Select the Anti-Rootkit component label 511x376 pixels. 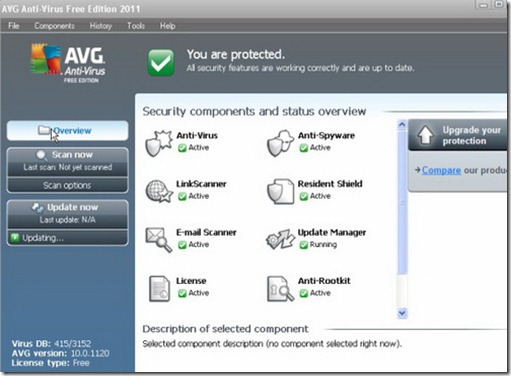(324, 281)
